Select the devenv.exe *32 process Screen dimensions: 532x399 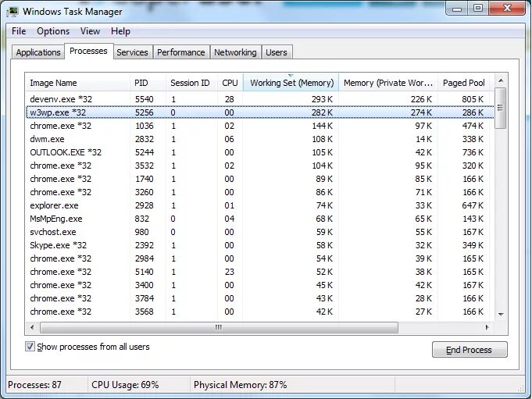click(x=260, y=99)
